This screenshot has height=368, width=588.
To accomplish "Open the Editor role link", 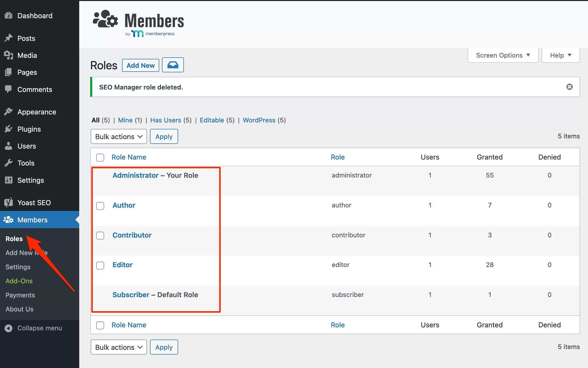I will [123, 265].
